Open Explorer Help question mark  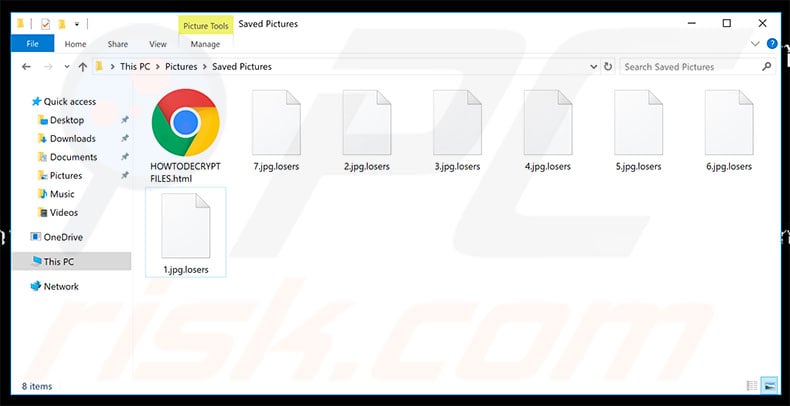(772, 44)
